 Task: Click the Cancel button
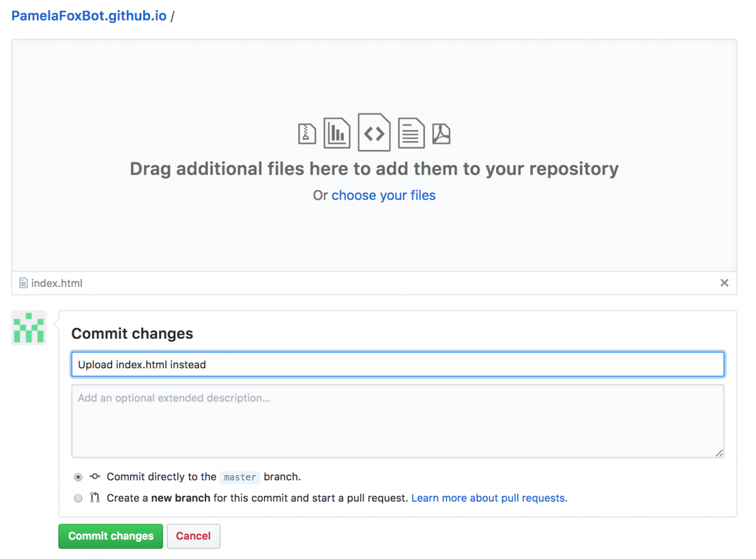click(193, 536)
